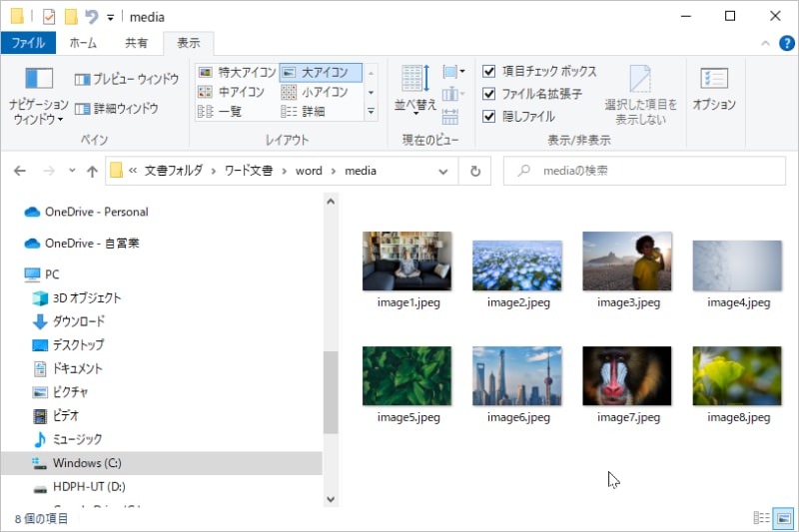The height and width of the screenshot is (532, 799).
Task: Select HDPH-UT (D:) drive
Action: point(79,487)
